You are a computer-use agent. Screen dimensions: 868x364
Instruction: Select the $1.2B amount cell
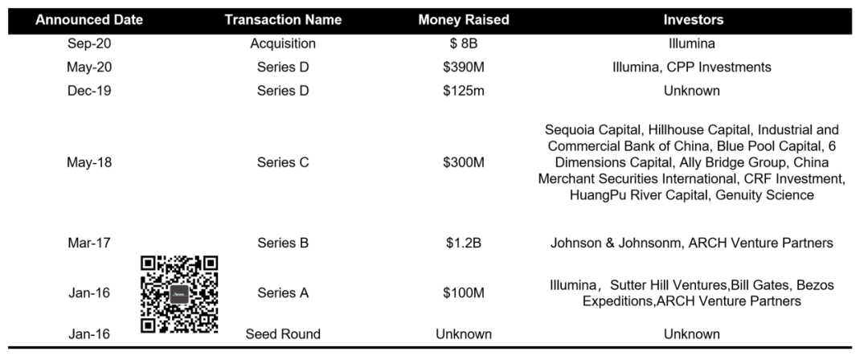point(463,243)
